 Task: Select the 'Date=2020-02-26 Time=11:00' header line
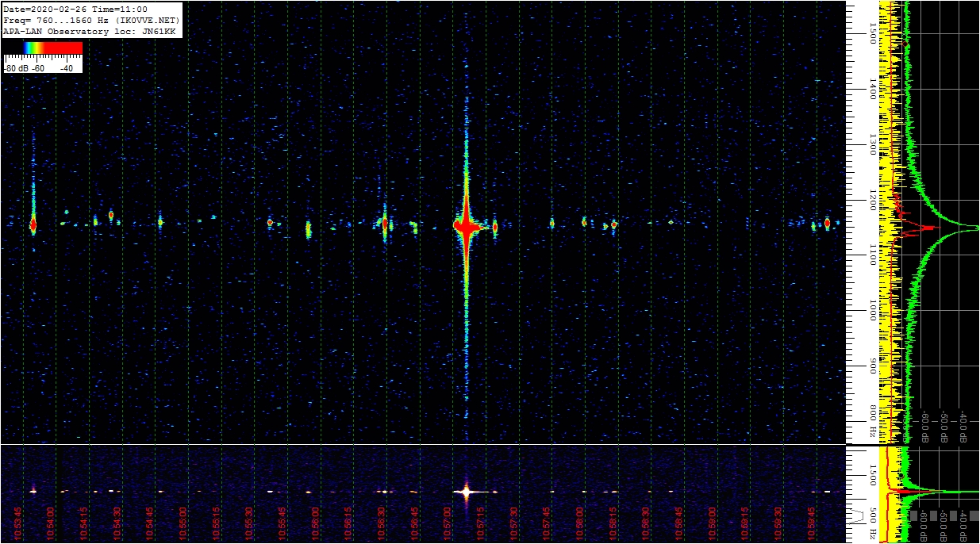[x=75, y=9]
